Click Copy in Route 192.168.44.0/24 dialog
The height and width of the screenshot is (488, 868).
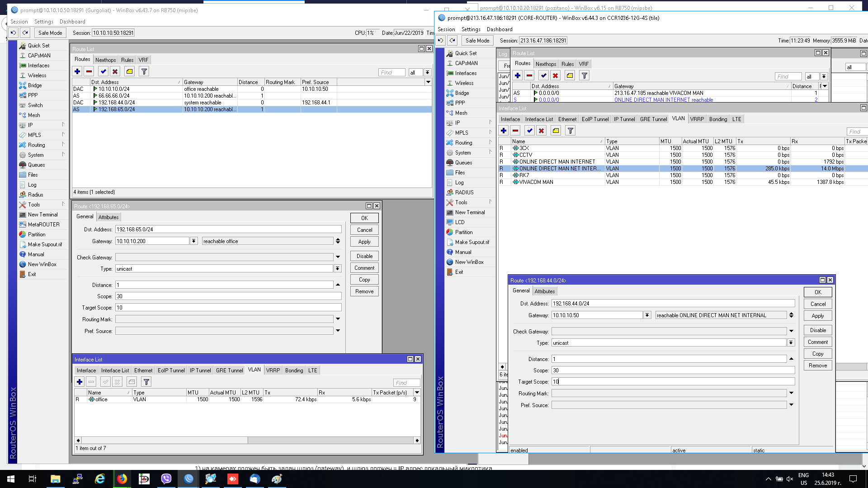pos(818,354)
